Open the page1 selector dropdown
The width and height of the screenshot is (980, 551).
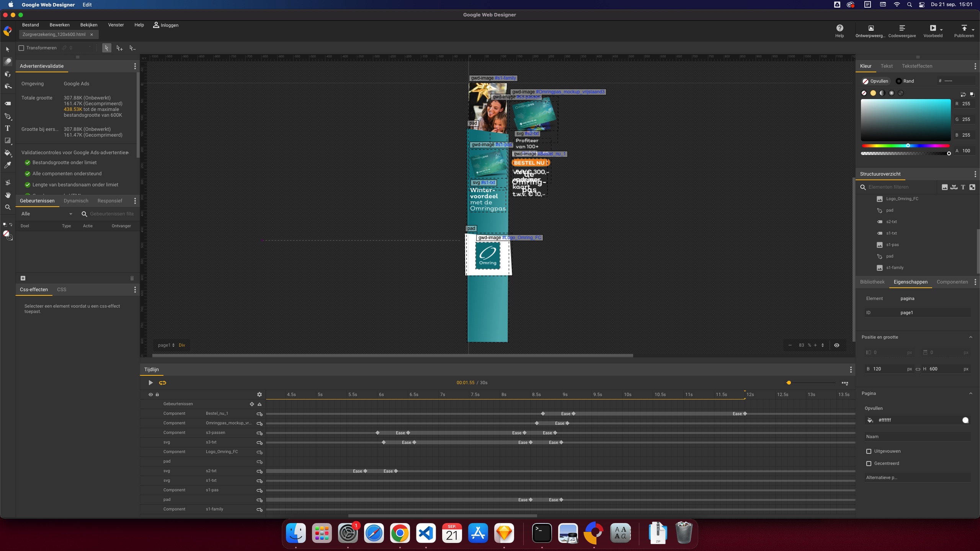point(166,345)
